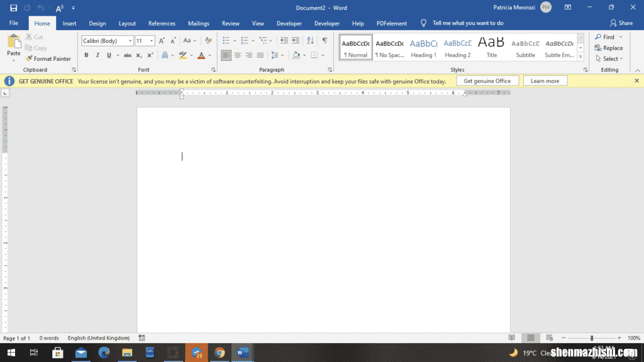Toggle superscript formatting

[x=150, y=55]
